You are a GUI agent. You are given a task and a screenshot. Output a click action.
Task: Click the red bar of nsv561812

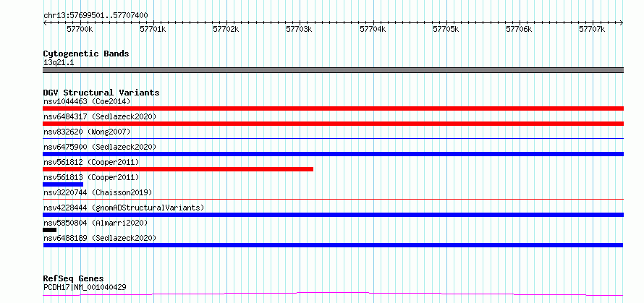click(178, 169)
